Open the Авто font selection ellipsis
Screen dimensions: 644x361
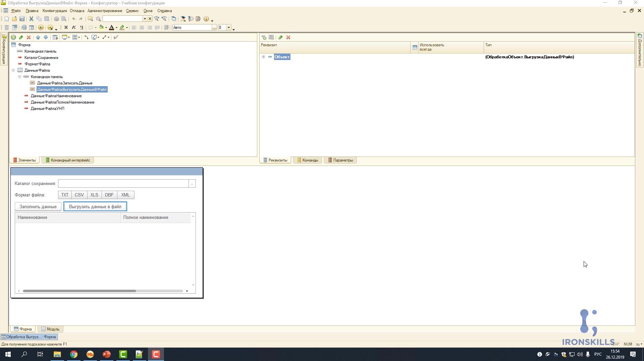214,27
